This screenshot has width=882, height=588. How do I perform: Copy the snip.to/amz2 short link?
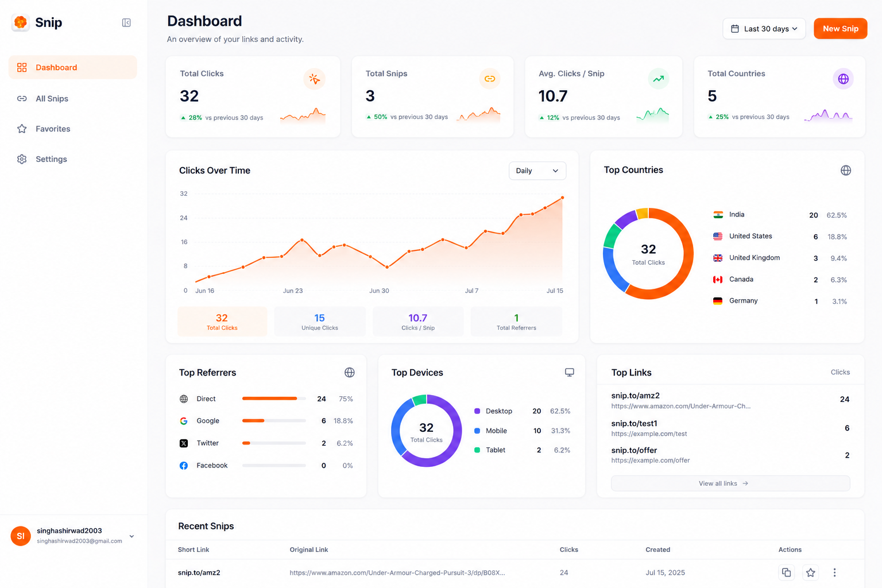click(786, 572)
